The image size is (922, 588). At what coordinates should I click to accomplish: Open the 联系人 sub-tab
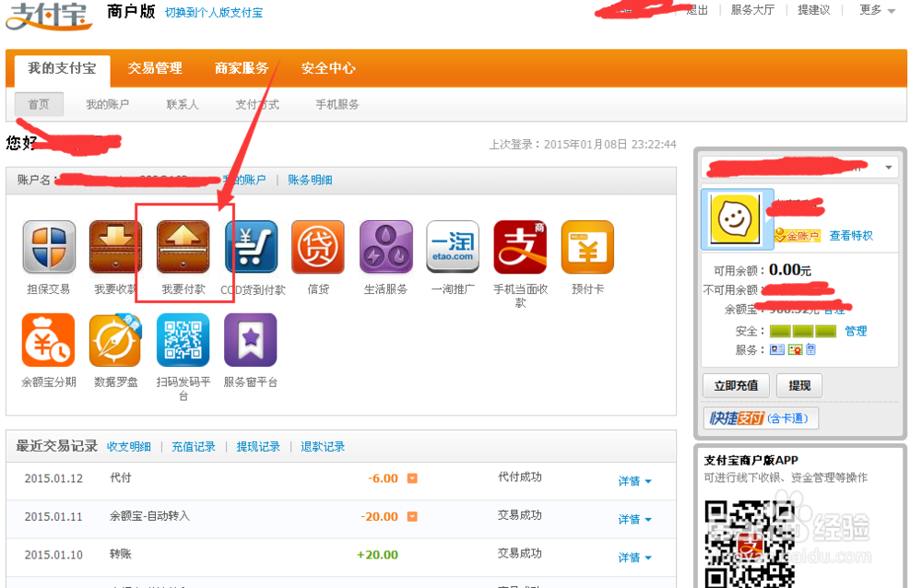[x=183, y=105]
